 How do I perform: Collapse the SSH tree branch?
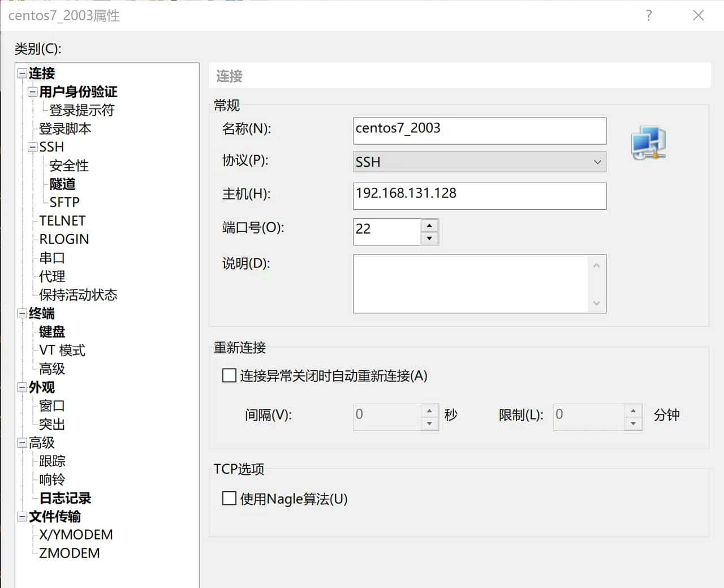point(32,147)
